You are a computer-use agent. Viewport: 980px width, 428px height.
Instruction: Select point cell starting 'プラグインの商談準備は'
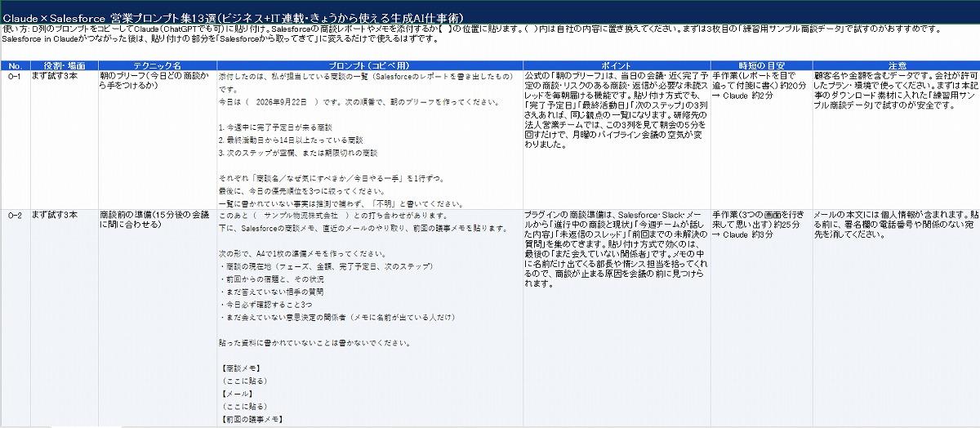coord(615,319)
